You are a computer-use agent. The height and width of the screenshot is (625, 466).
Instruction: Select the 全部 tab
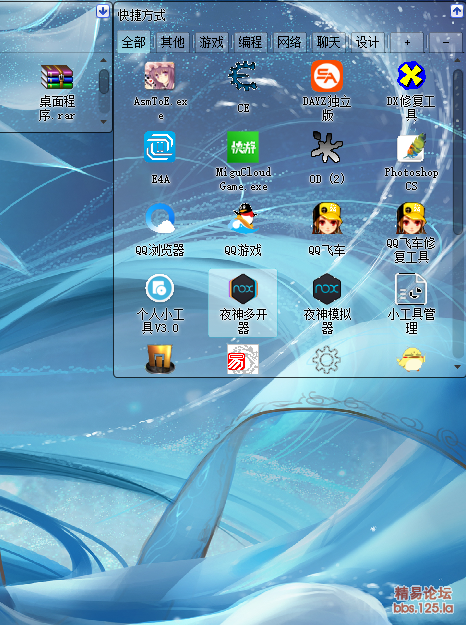134,42
